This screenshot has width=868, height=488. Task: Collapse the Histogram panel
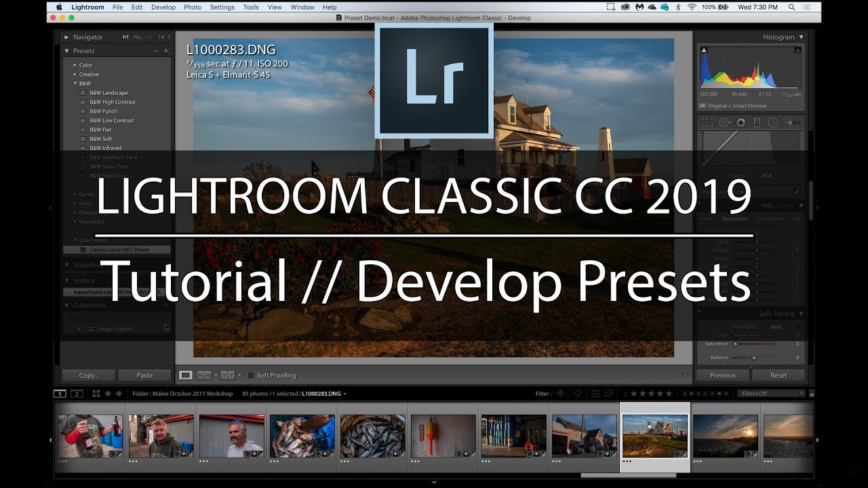click(801, 37)
